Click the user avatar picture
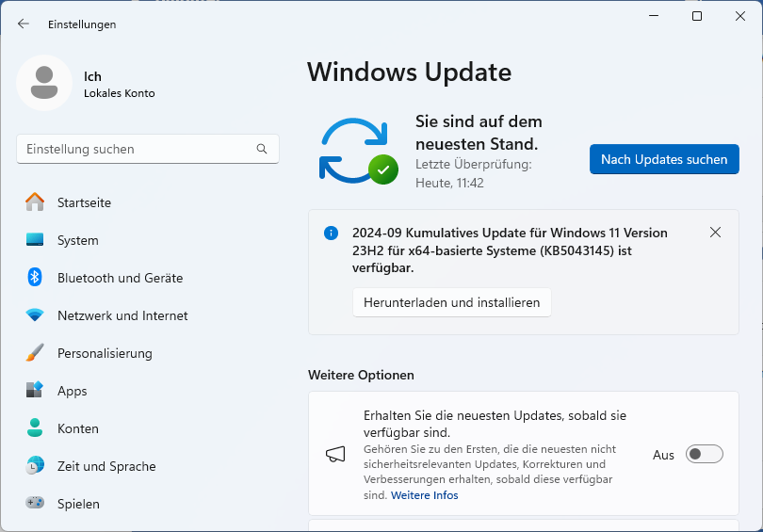 click(x=44, y=83)
